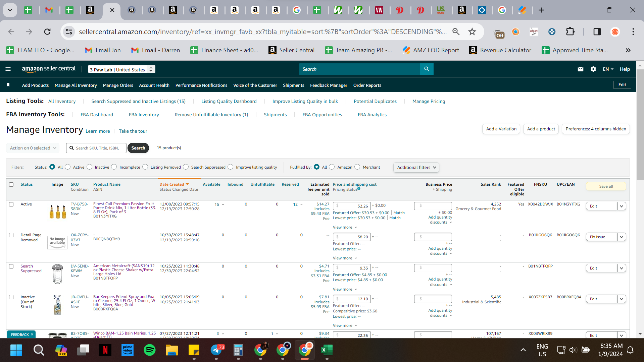The height and width of the screenshot is (362, 644).
Task: Open a new browser tab
Action: click(541, 10)
